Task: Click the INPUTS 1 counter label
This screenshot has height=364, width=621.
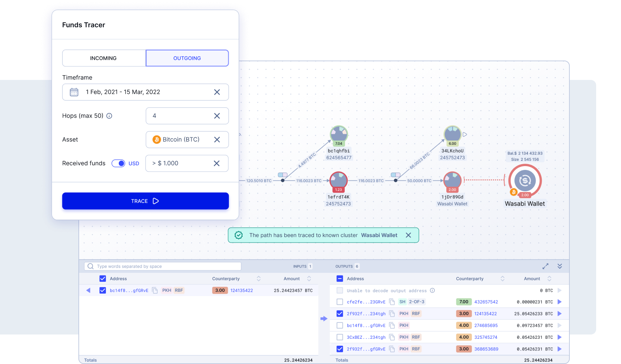Action: point(303,266)
